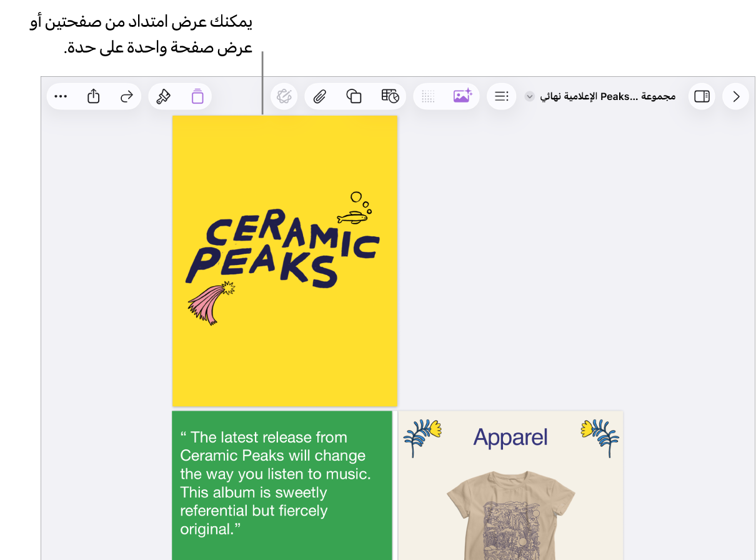Go back using the chevron button
The width and height of the screenshot is (756, 560).
click(736, 96)
